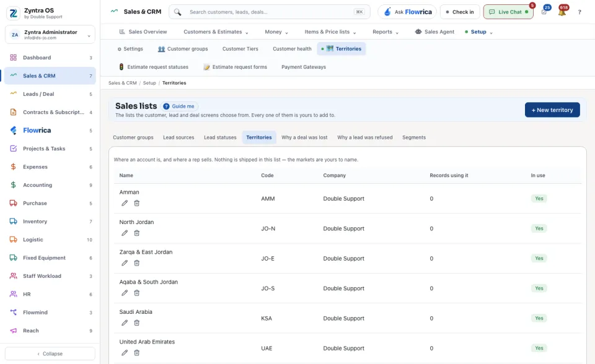
Task: Expand the Zyntra Administrator account dropdown
Action: pyautogui.click(x=50, y=35)
